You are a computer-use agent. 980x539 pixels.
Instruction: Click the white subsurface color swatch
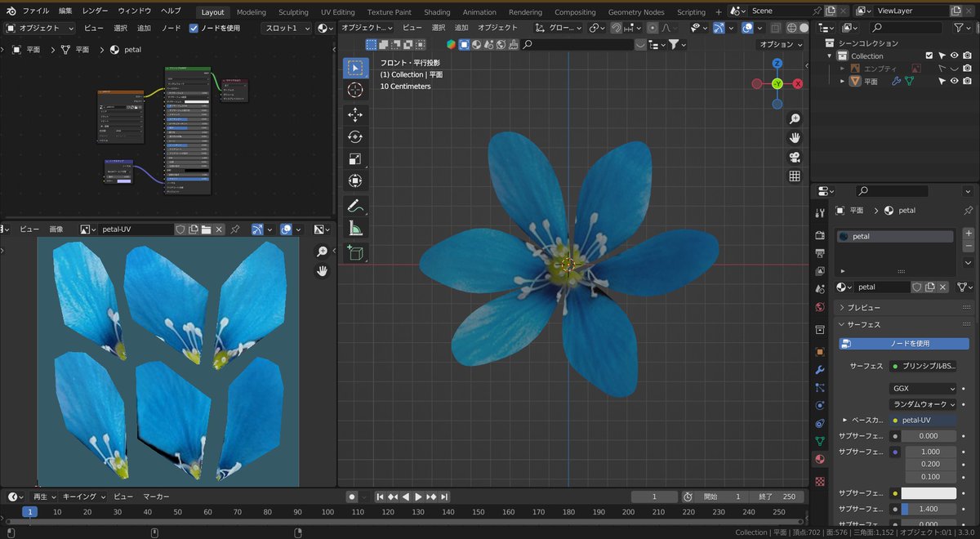[929, 493]
